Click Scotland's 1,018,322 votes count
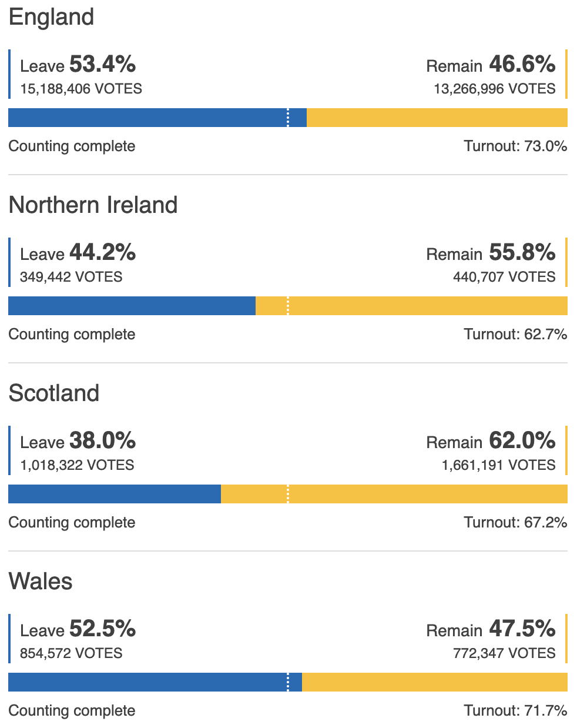Image resolution: width=577 pixels, height=728 pixels. coord(77,465)
